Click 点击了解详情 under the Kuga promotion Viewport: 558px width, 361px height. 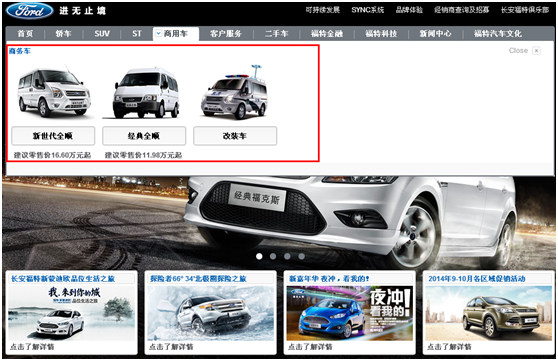tap(449, 346)
